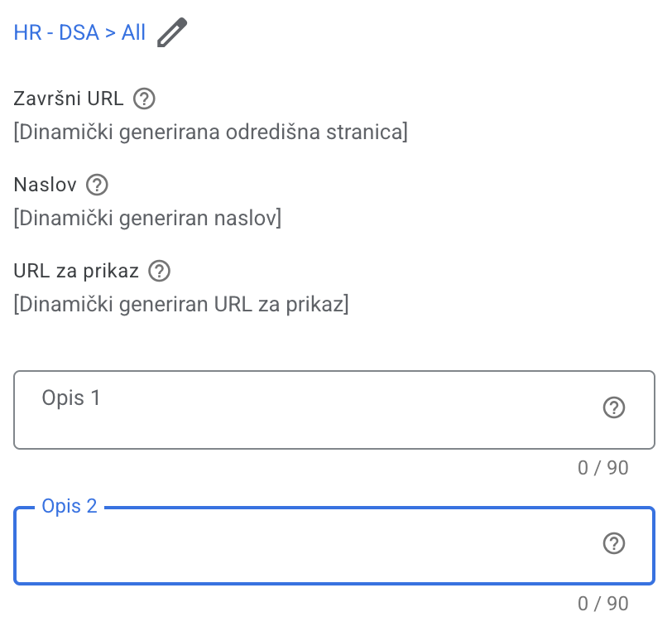Viewport: 672px width, 636px height.
Task: Click '[Dinamički generiran URL za prikaz]' text
Action: tap(181, 305)
